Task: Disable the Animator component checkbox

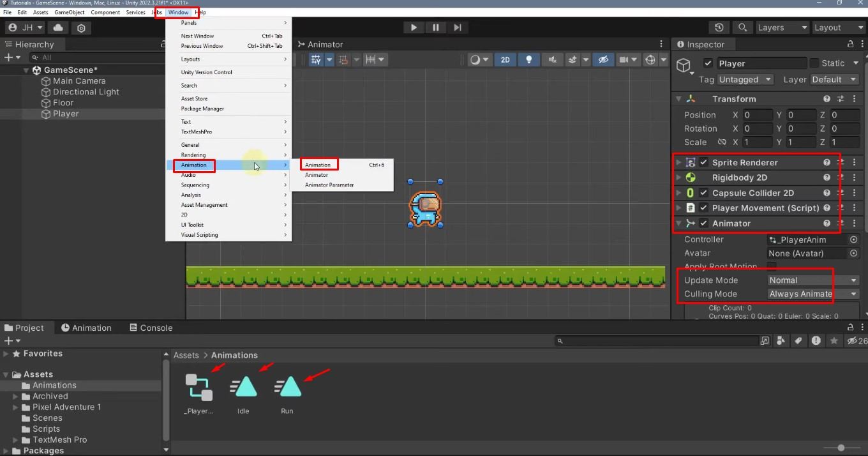Action: [703, 224]
